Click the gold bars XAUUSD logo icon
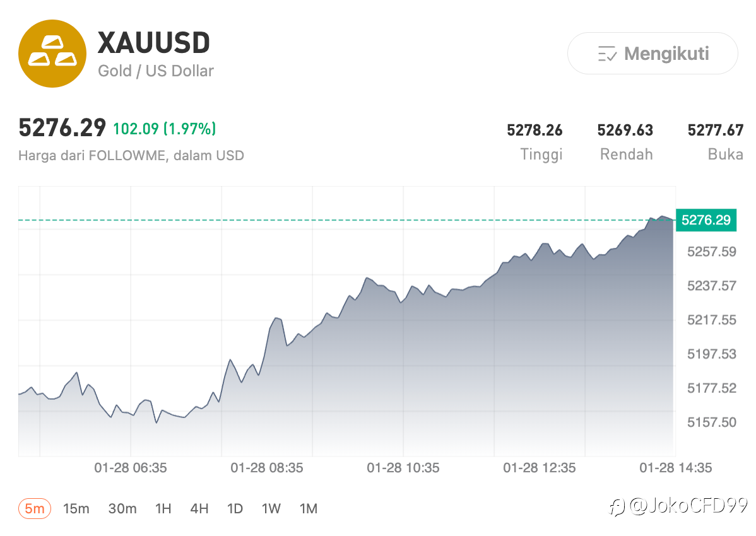This screenshot has height=536, width=756. (x=52, y=54)
